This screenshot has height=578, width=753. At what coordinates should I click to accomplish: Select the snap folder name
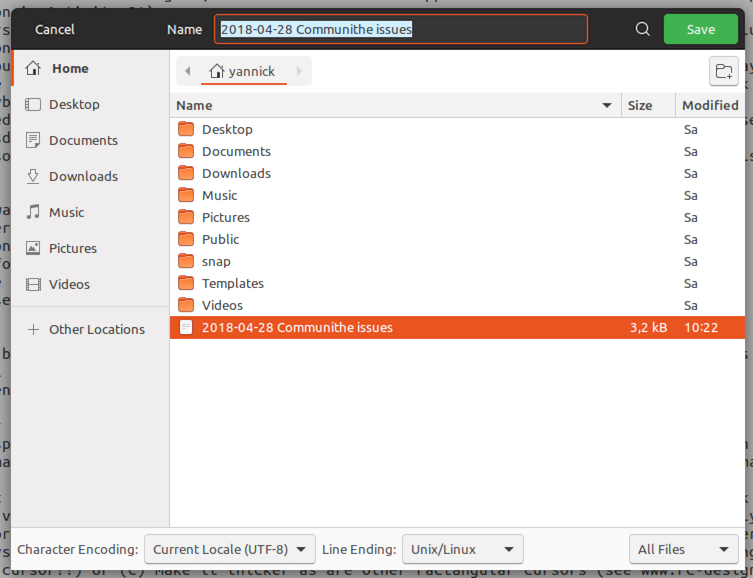point(216,262)
